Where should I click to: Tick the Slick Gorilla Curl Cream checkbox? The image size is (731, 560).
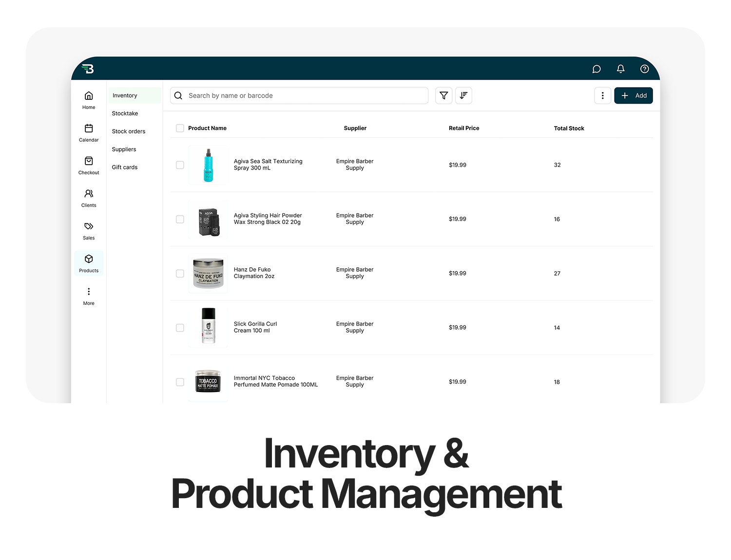point(180,328)
